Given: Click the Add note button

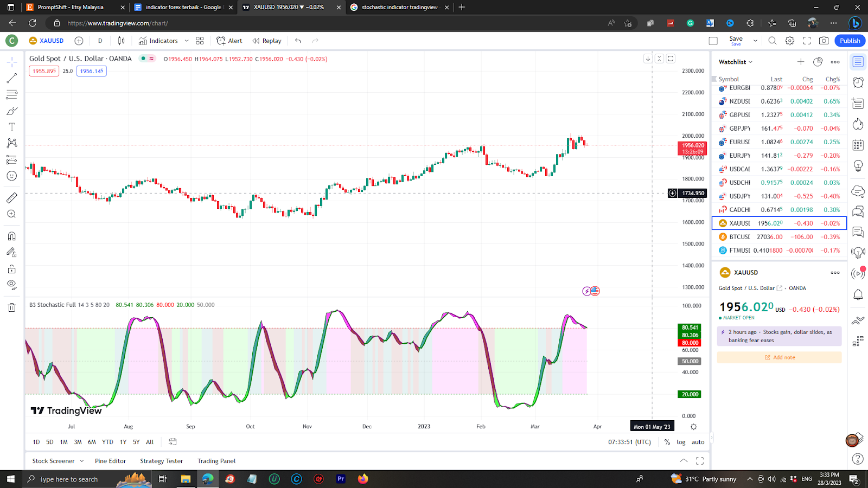Looking at the screenshot, I should (x=780, y=357).
